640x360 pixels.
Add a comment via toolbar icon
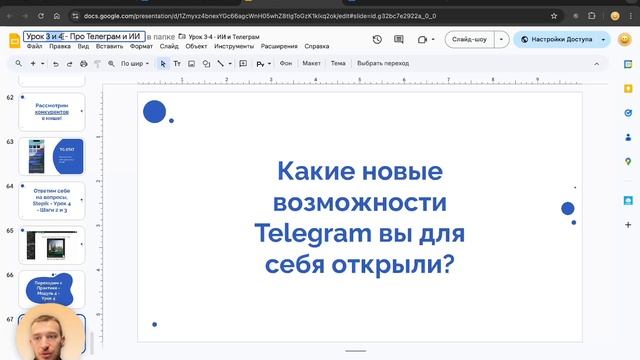[243, 64]
